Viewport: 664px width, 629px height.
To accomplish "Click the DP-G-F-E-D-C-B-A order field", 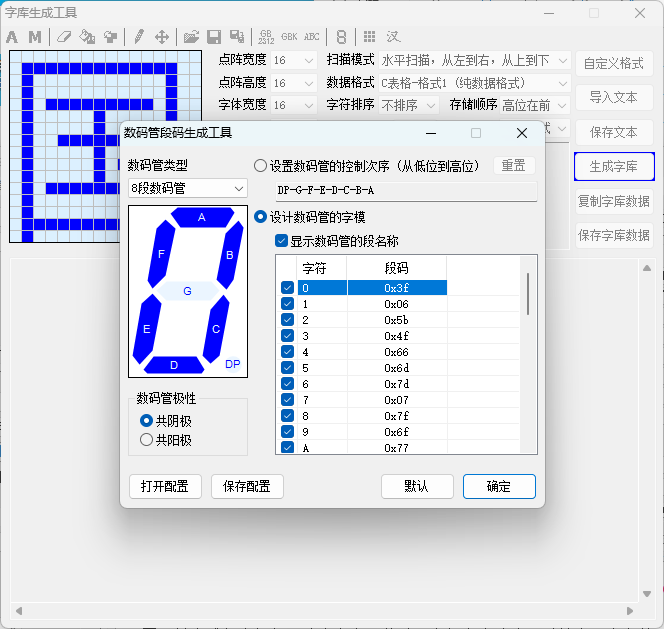I will pos(407,191).
